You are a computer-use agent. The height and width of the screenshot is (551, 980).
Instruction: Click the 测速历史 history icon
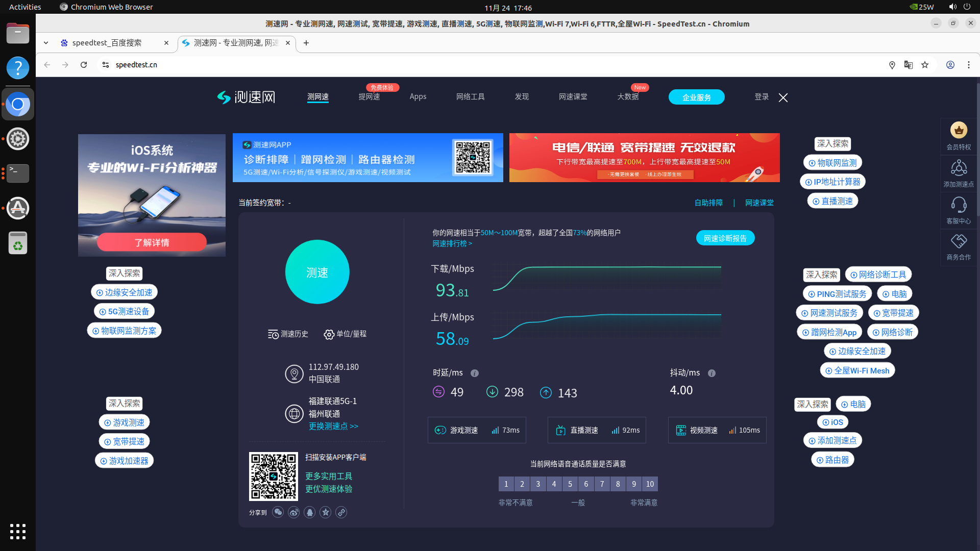(273, 334)
